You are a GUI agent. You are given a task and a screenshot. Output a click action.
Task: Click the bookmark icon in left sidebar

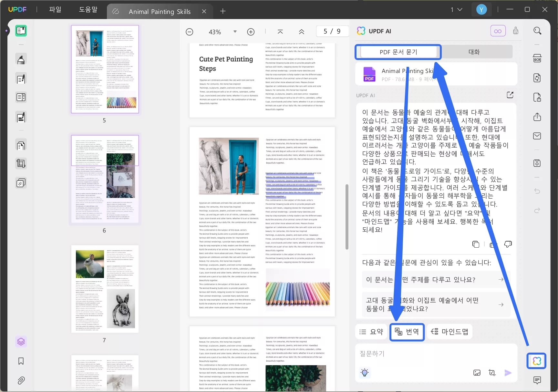(x=21, y=361)
